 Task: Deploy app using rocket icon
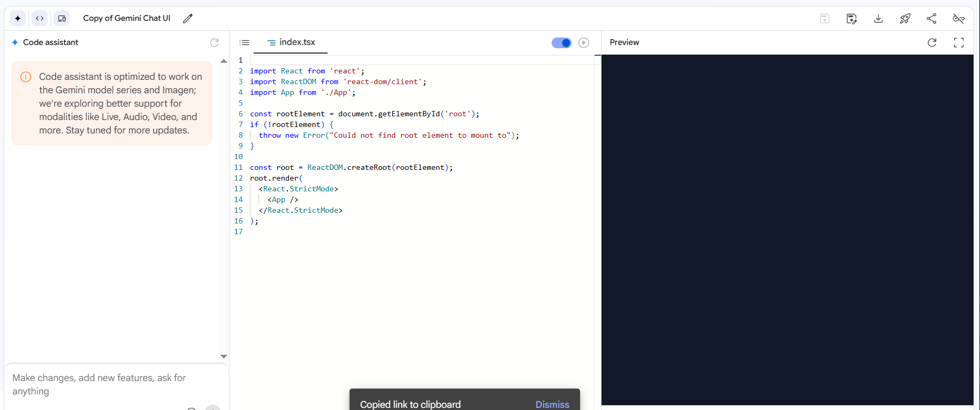coord(905,19)
